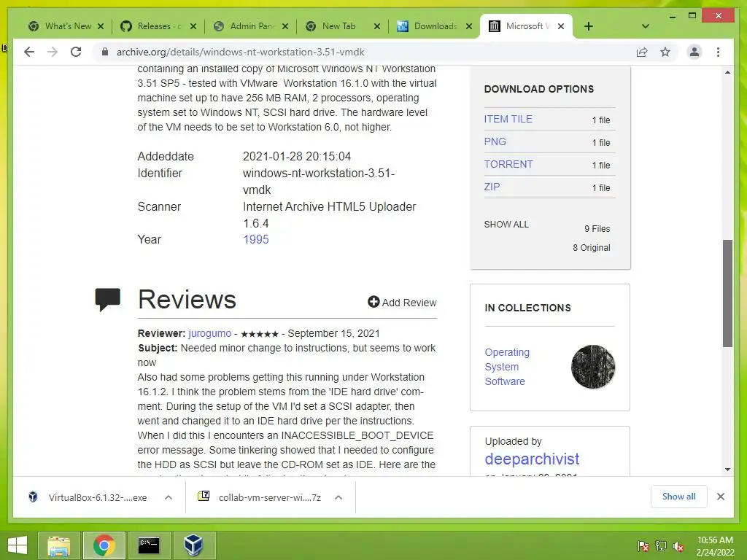
Task: Download the PNG file
Action: tap(495, 141)
